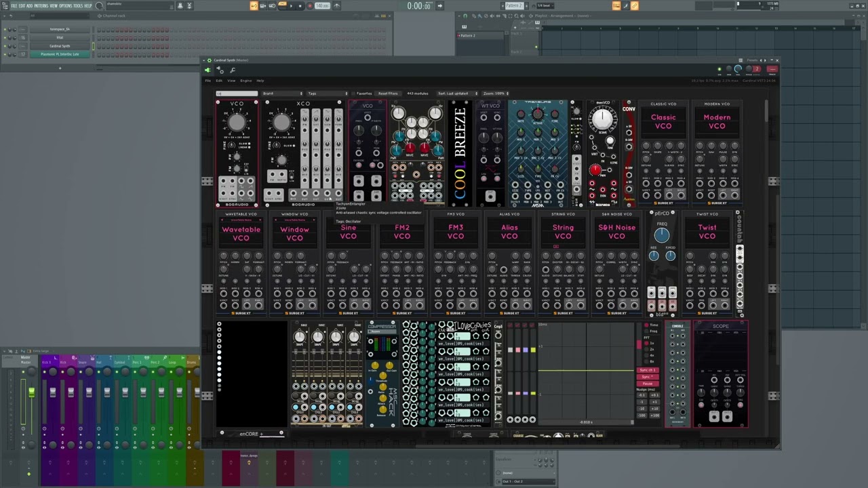Screen dimensions: 868x488
Task: Click the Record button in transport bar
Action: point(309,6)
